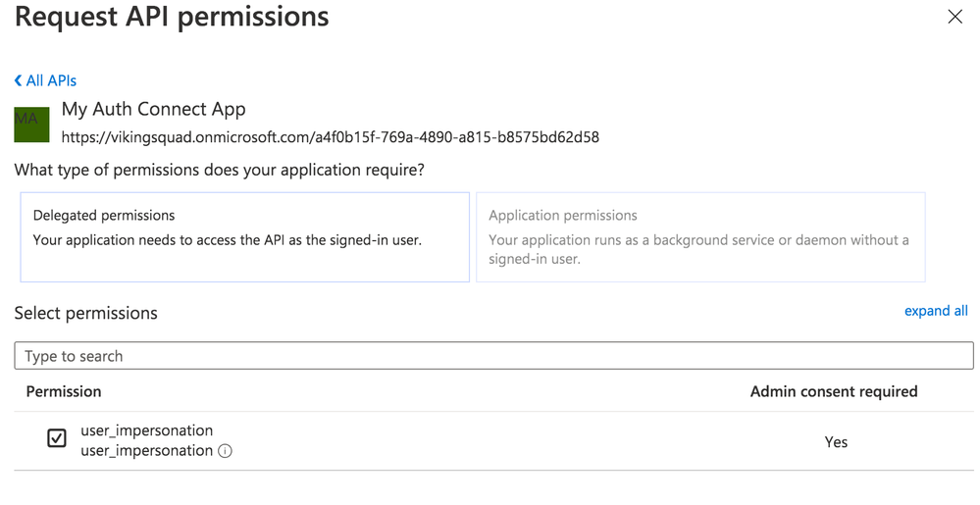Viewport: 980px width, 505px height.
Task: Select the Delegated permissions option
Action: click(x=244, y=237)
